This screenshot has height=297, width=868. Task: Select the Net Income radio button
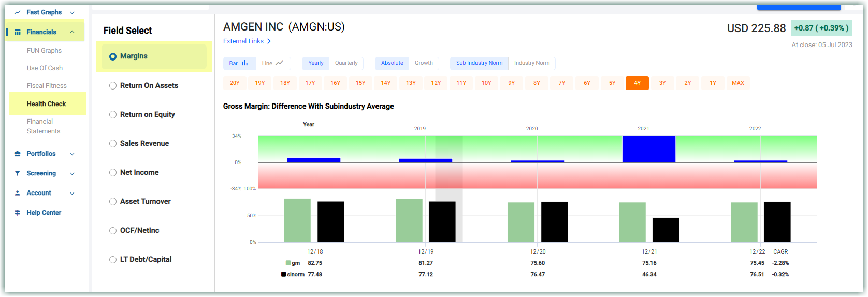113,173
